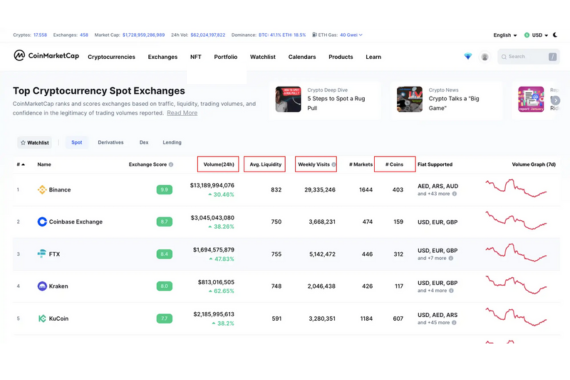Click the KuCoin logo icon

pyautogui.click(x=42, y=318)
